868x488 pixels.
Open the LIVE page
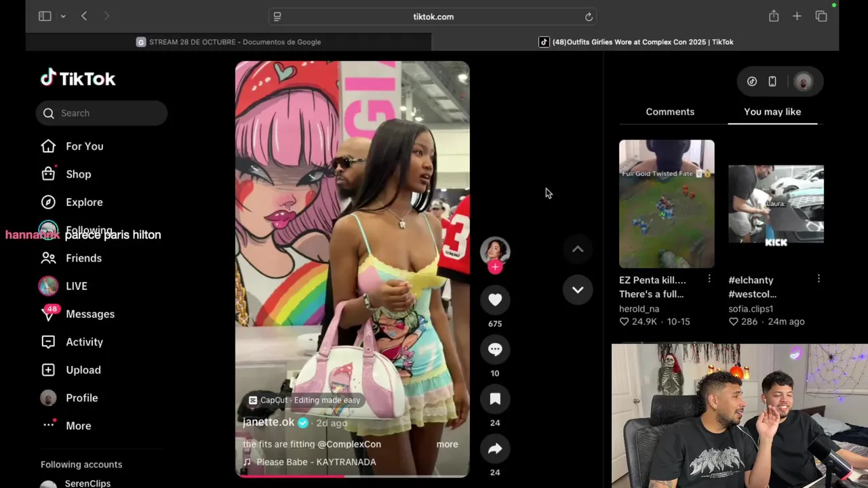76,286
